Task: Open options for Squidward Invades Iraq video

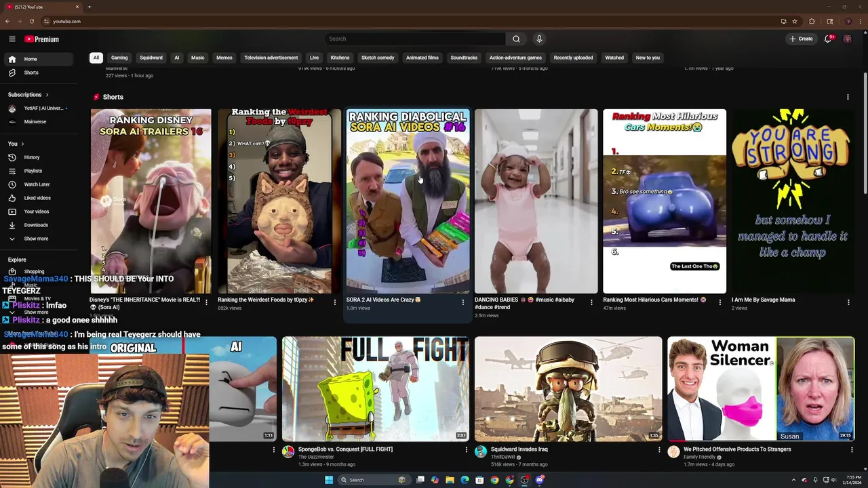Action: 659,450
